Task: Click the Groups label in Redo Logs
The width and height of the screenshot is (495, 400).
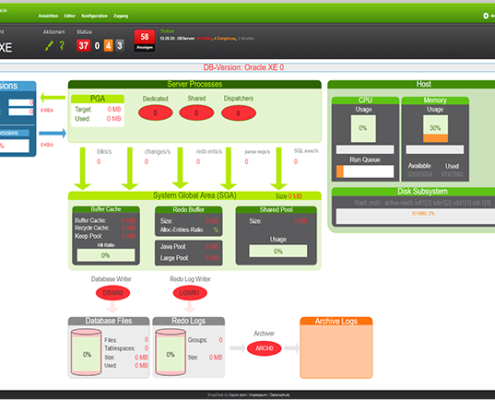Action: [x=197, y=340]
